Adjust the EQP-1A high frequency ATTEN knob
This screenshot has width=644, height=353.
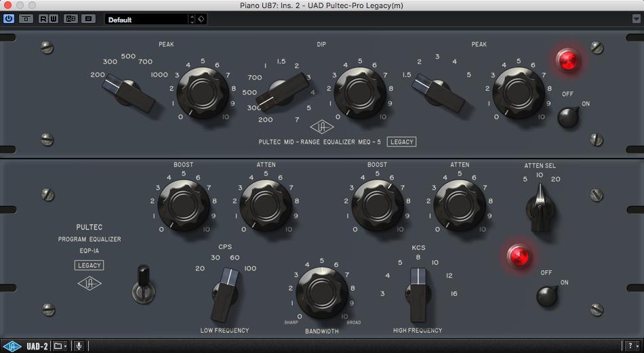(460, 205)
